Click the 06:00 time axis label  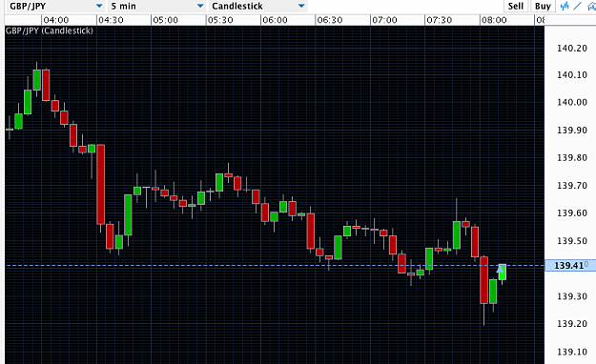(275, 20)
